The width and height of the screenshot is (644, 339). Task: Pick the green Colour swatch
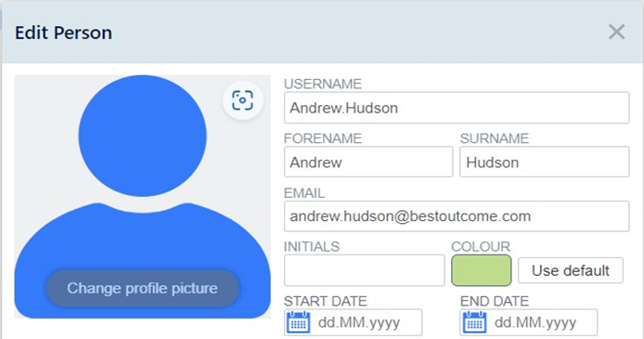pyautogui.click(x=482, y=270)
